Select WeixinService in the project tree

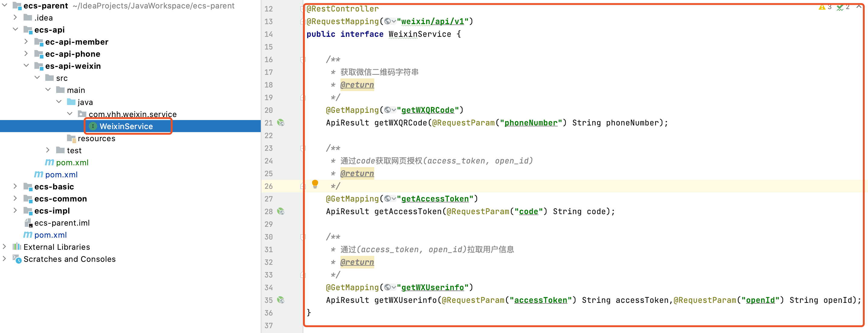(126, 126)
